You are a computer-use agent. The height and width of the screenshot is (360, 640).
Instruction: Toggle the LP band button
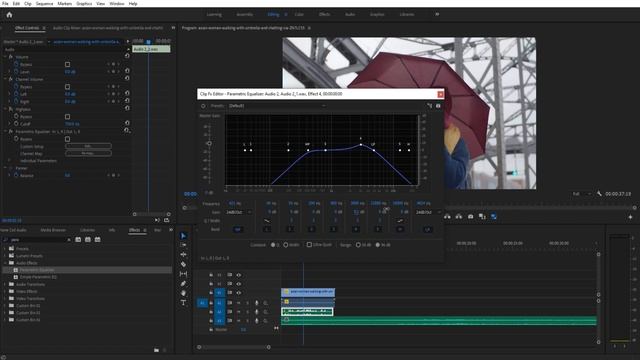(x=427, y=229)
